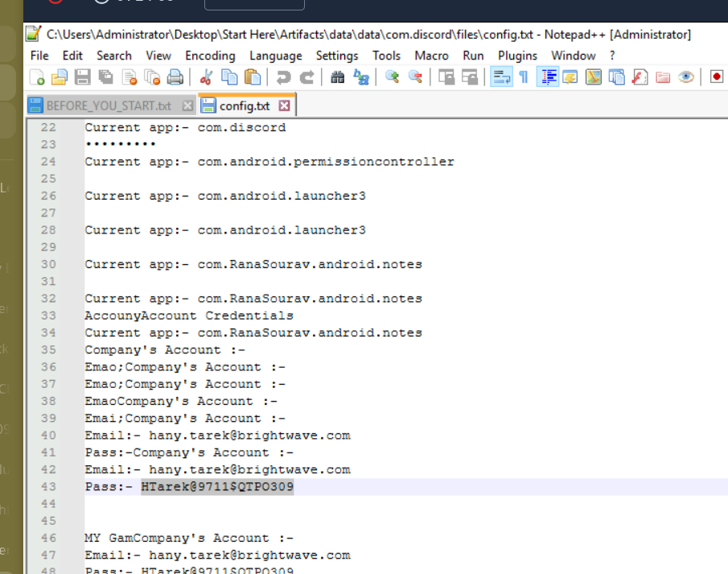Click the Print toolbar icon

(175, 77)
